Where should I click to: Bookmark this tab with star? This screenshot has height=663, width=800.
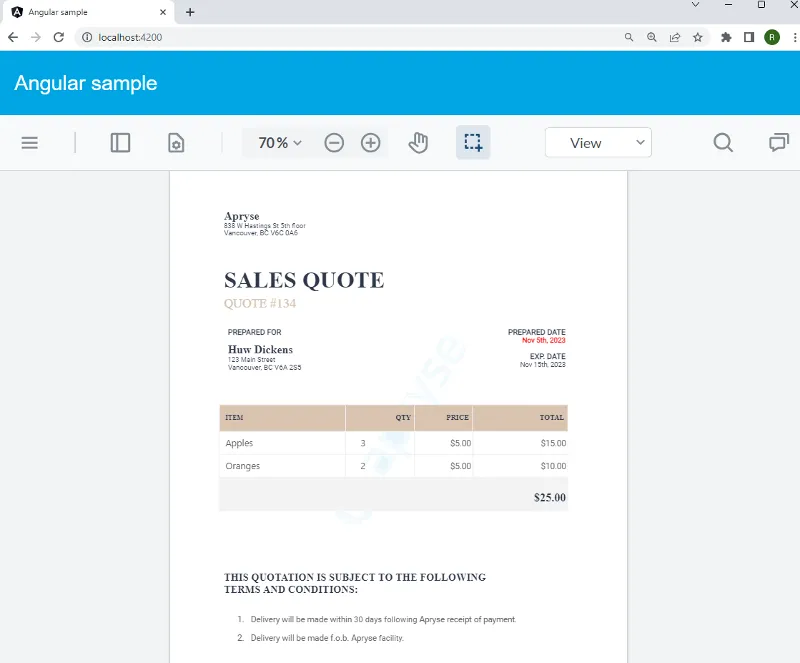[x=698, y=37]
